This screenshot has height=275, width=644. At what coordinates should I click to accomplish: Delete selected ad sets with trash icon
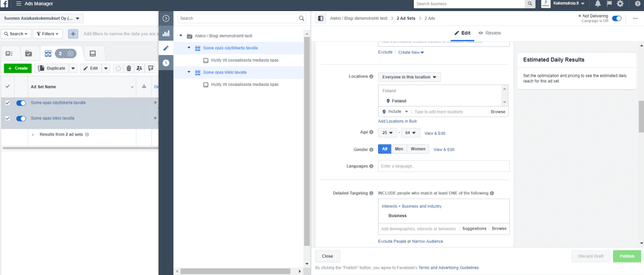pos(129,68)
